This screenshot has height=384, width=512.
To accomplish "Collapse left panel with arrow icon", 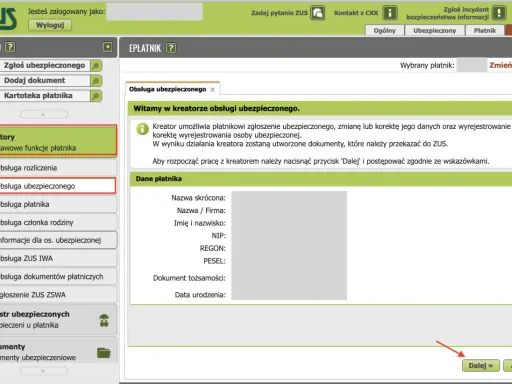I will pos(107,47).
